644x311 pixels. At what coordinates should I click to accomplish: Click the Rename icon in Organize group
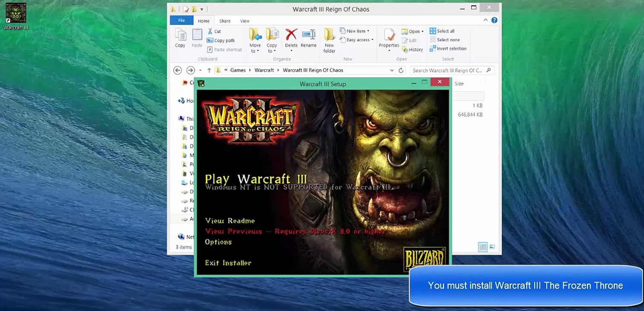[x=308, y=38]
